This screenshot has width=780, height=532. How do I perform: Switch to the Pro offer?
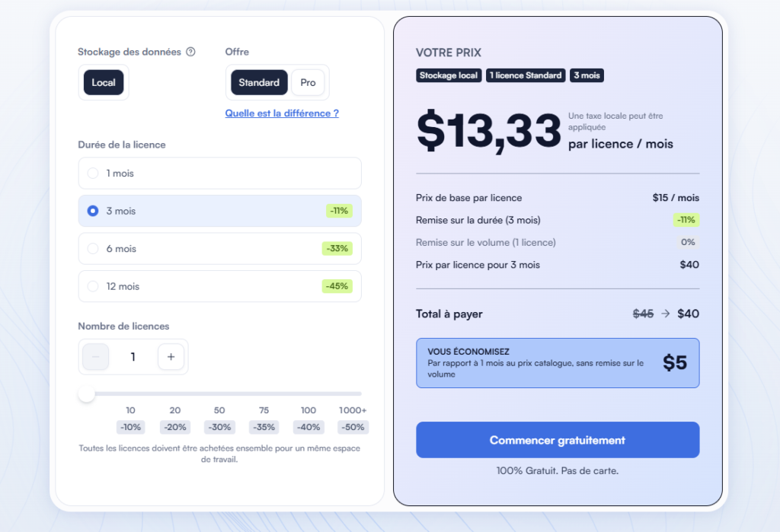click(x=308, y=82)
